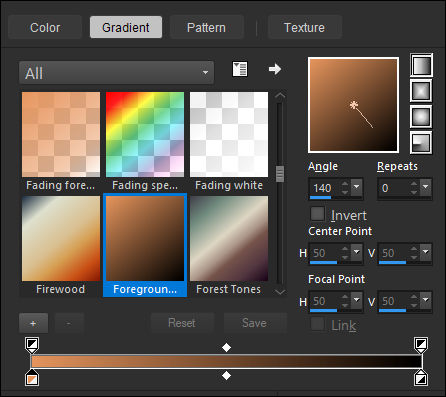This screenshot has height=397, width=446.
Task: Select the Rectangular gradient style icon
Action: click(x=421, y=91)
